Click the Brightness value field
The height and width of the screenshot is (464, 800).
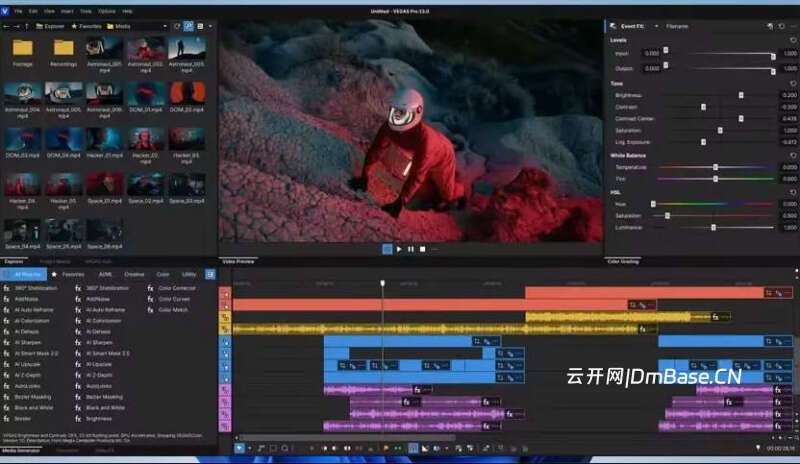coord(789,95)
